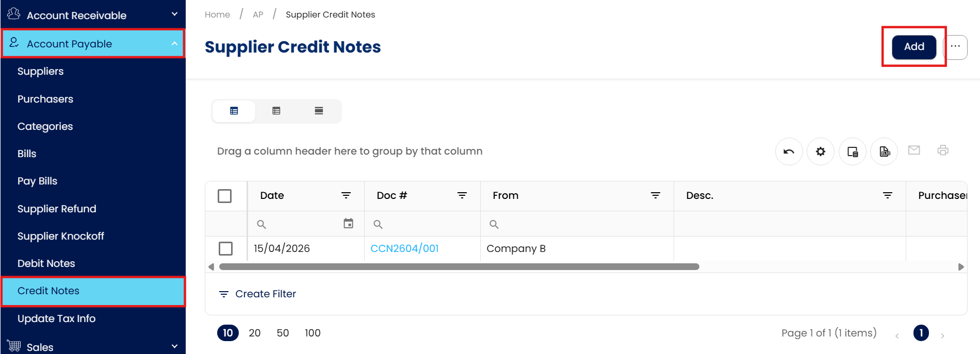
Task: Open the three-dots more options button
Action: [955, 46]
